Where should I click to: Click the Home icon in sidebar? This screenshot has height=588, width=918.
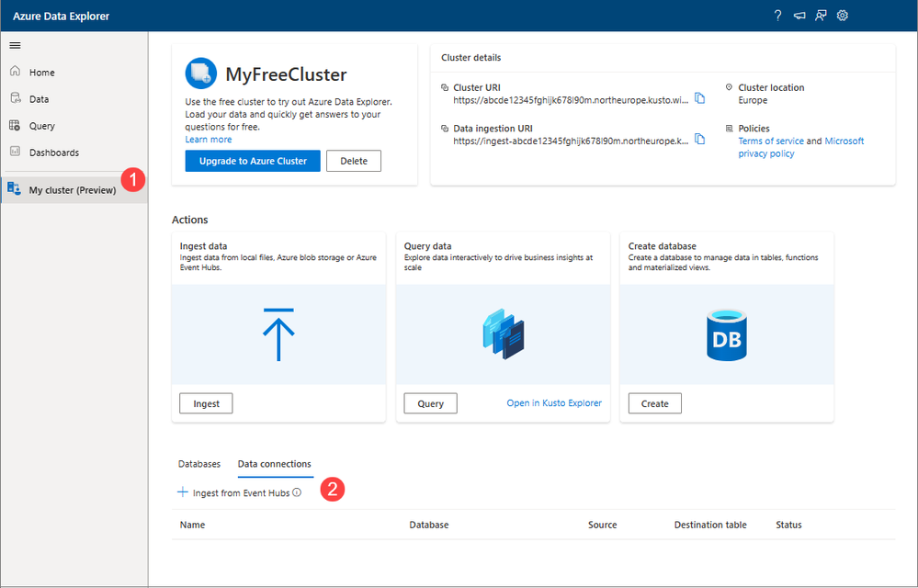tap(16, 72)
